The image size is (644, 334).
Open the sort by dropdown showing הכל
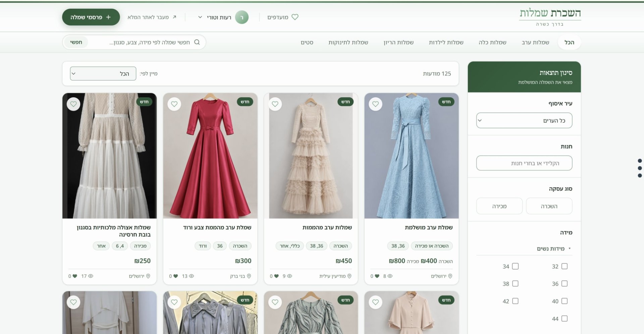pyautogui.click(x=103, y=73)
